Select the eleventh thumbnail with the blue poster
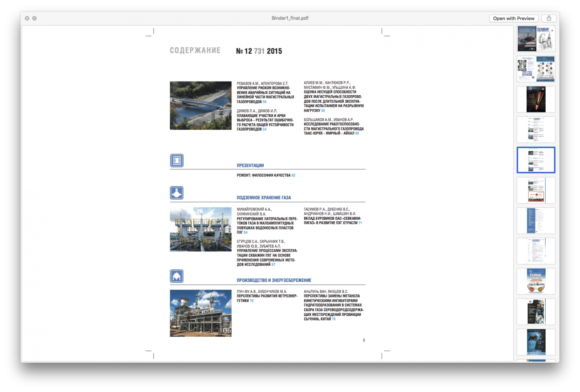Image resolution: width=580 pixels, height=392 pixels. tap(536, 342)
